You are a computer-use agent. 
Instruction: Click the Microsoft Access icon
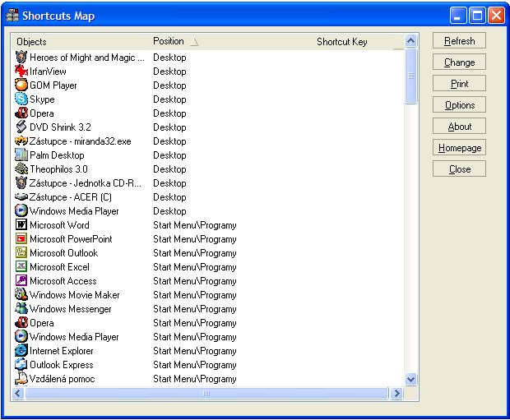pos(21,281)
